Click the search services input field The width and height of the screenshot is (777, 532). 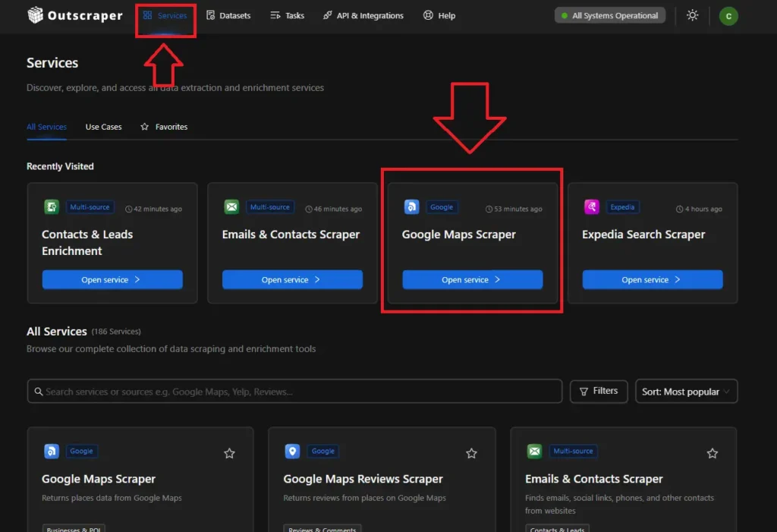click(294, 391)
